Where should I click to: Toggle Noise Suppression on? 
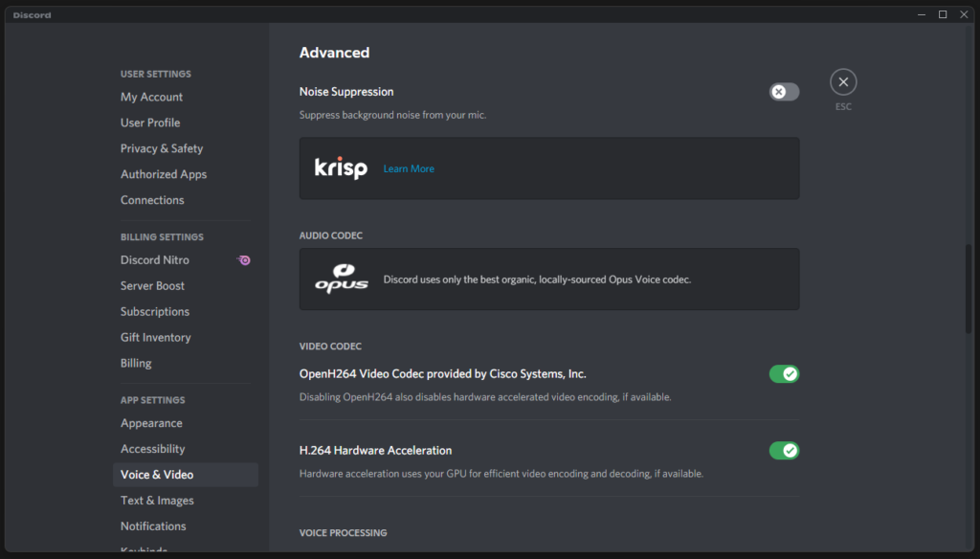[x=784, y=92]
